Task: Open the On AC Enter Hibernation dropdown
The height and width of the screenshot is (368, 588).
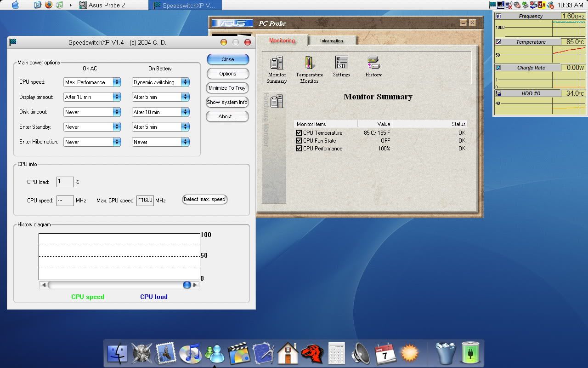Action: pos(92,142)
